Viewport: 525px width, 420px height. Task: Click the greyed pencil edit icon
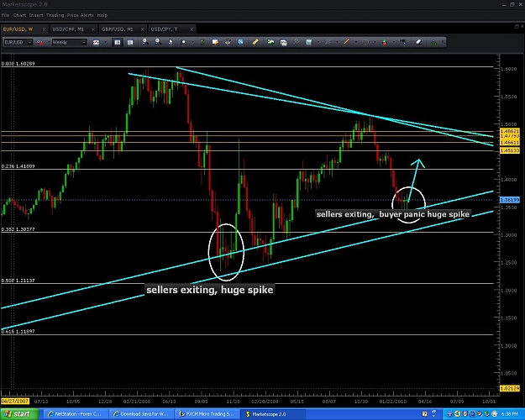click(x=328, y=42)
